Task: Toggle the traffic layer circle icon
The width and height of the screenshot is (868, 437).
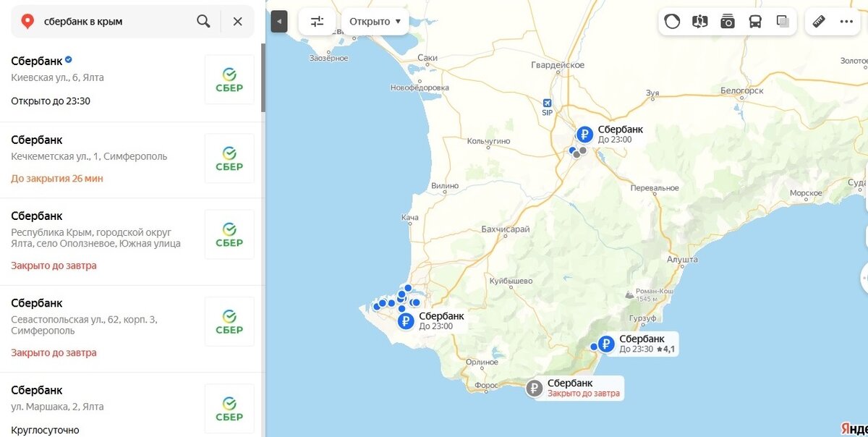Action: pos(672,21)
